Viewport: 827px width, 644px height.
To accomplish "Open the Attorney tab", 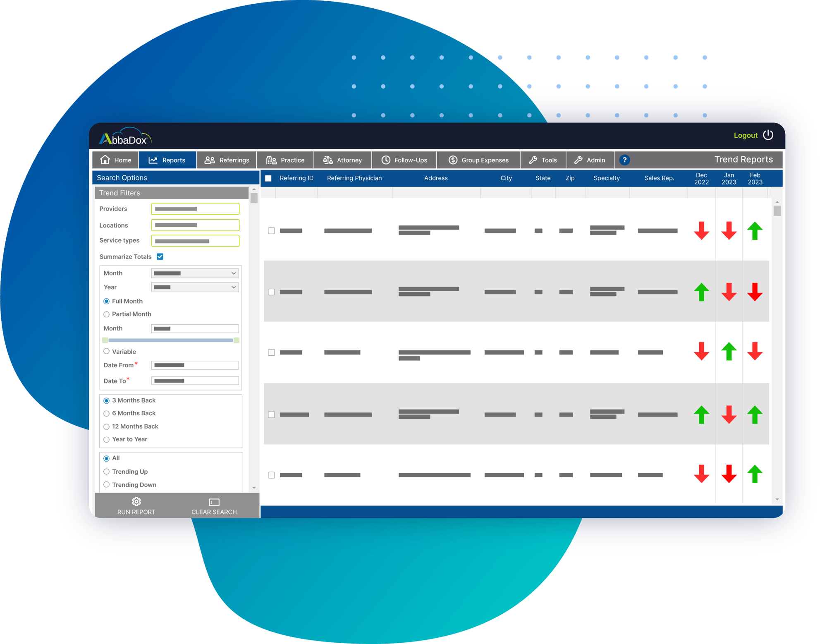I will (342, 160).
